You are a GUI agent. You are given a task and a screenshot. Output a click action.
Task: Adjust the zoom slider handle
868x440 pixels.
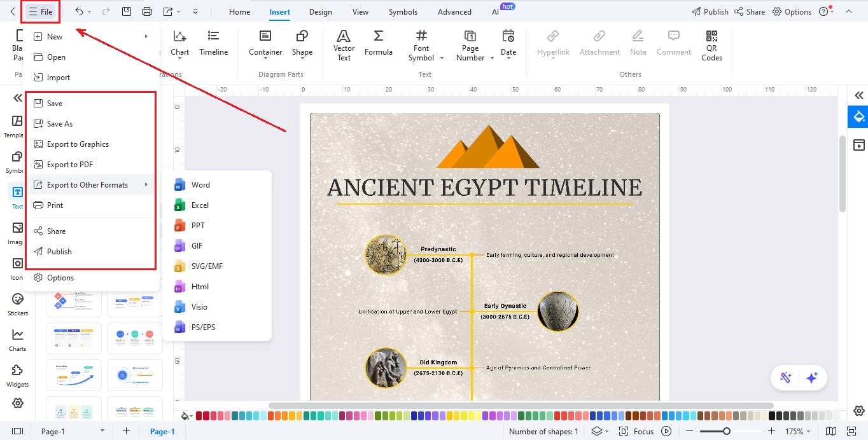726,431
